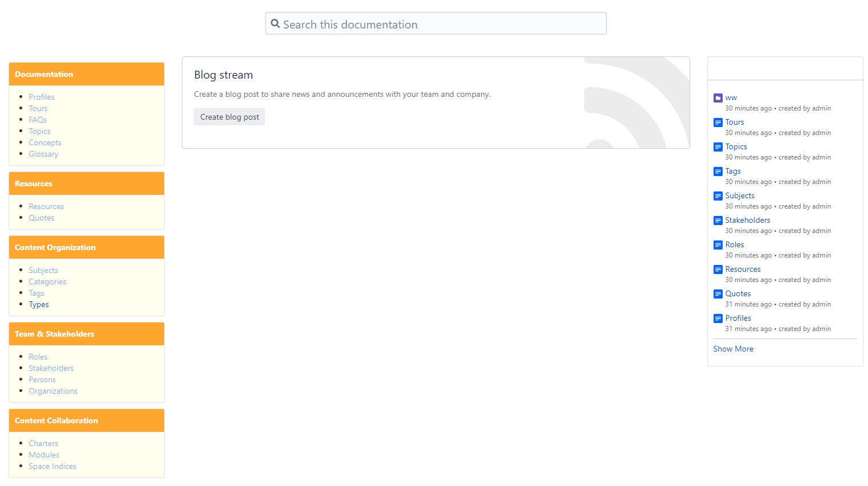Click the space icon beside ww
Screen dimensions: 868x486
coord(718,98)
